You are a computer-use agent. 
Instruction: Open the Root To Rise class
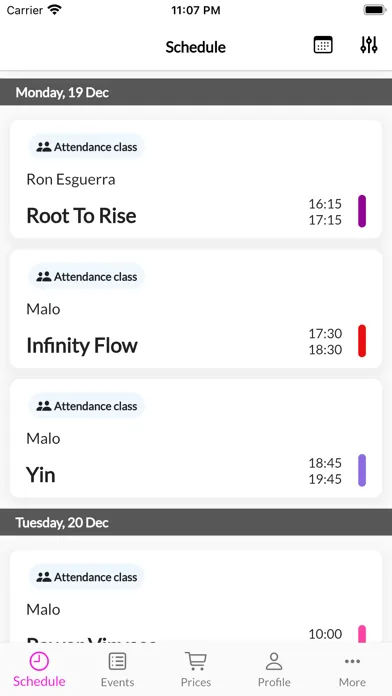tap(196, 179)
